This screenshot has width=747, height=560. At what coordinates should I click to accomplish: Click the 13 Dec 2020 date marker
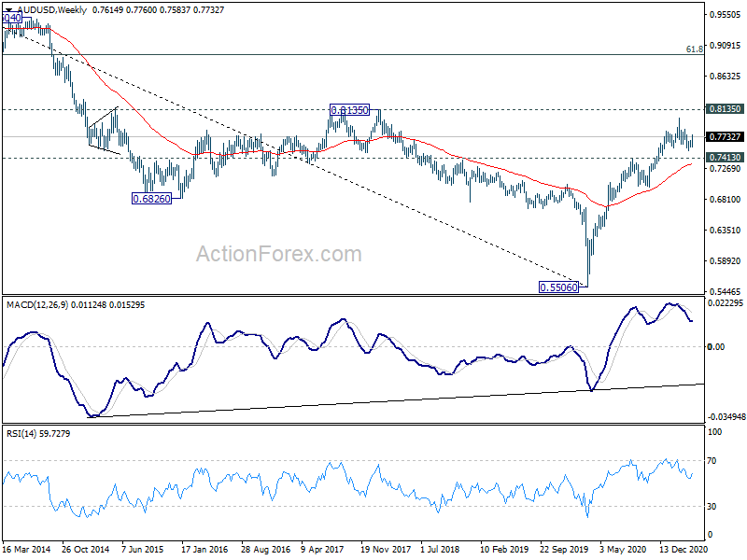click(x=684, y=549)
